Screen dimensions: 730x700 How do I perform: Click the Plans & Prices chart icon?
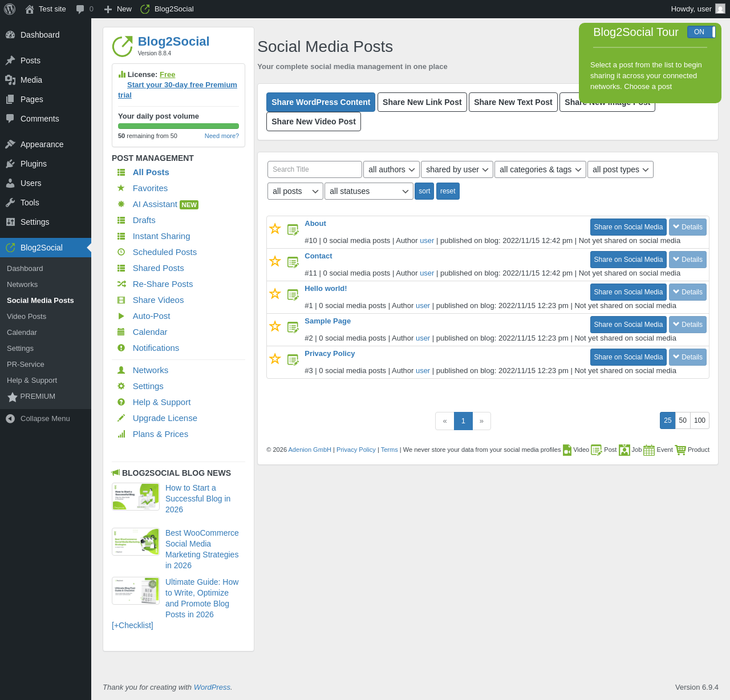pos(121,434)
